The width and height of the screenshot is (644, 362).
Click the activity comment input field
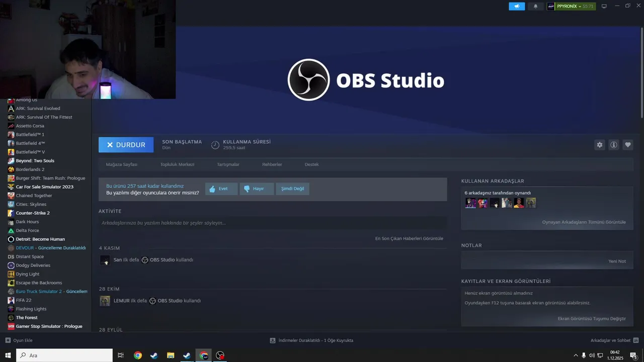pos(273,223)
